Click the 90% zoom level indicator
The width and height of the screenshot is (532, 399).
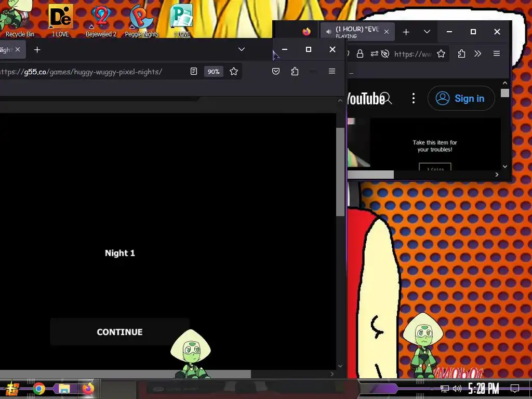pos(214,72)
